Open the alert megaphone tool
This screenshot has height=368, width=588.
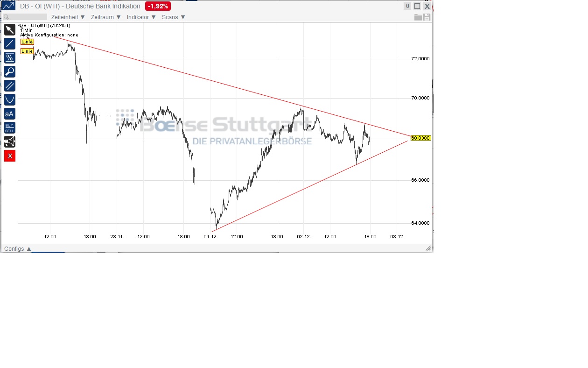(9, 142)
